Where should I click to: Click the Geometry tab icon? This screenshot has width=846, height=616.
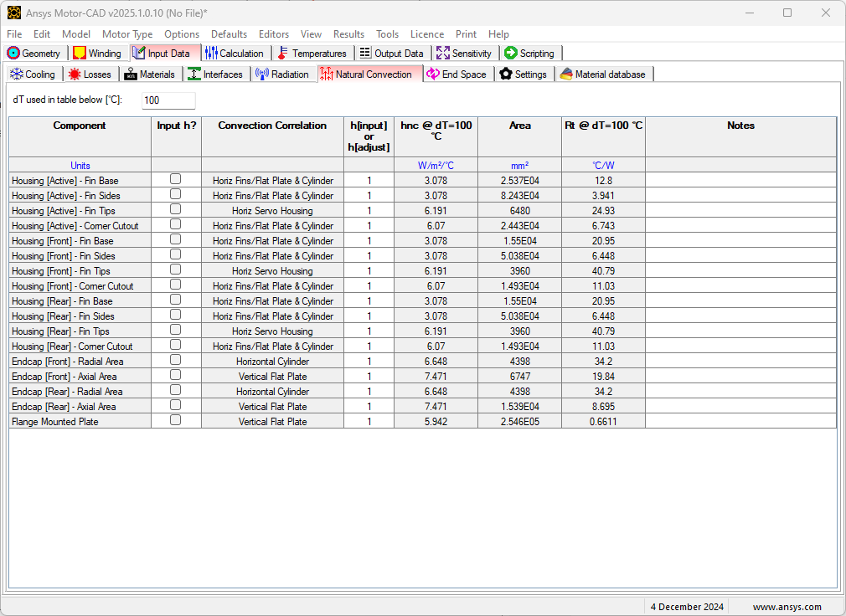tap(13, 53)
